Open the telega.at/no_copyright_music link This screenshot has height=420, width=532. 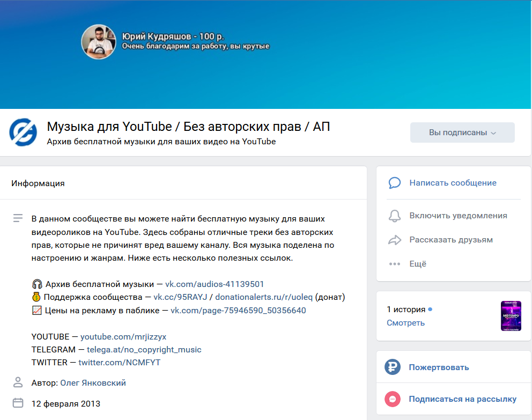[144, 349]
